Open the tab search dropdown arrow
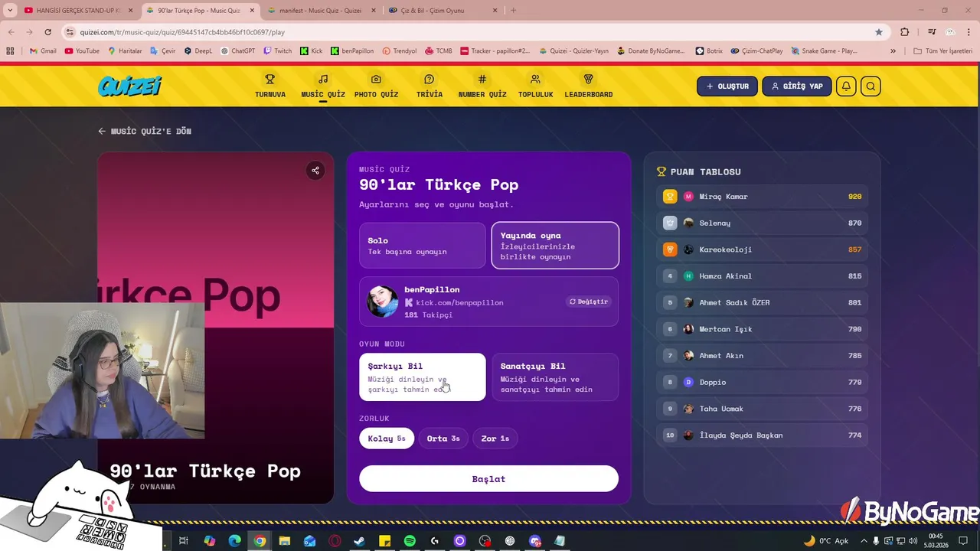 (10, 11)
